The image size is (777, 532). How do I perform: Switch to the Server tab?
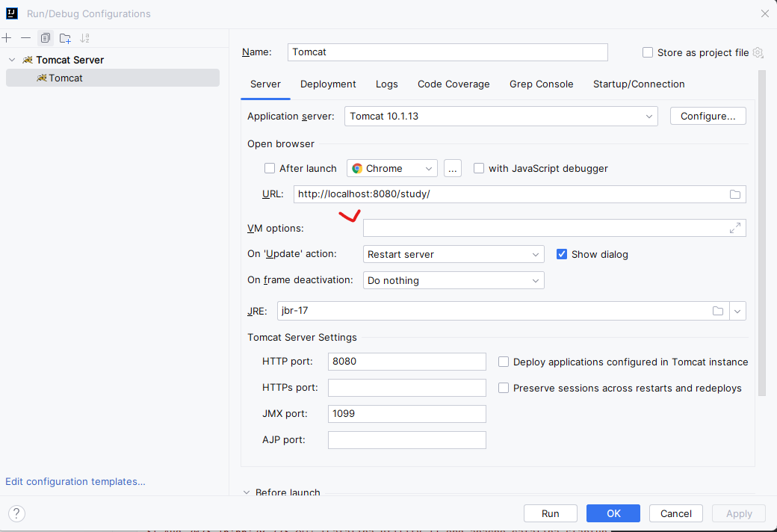(x=266, y=84)
